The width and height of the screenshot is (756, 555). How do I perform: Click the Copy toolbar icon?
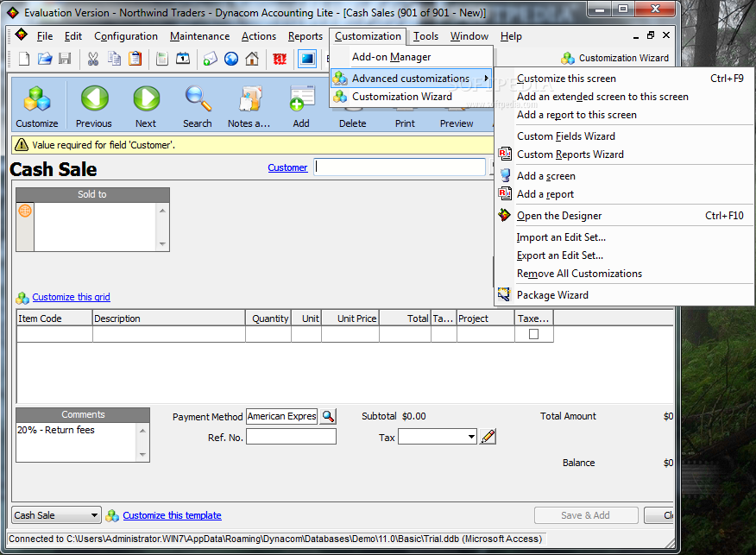114,59
